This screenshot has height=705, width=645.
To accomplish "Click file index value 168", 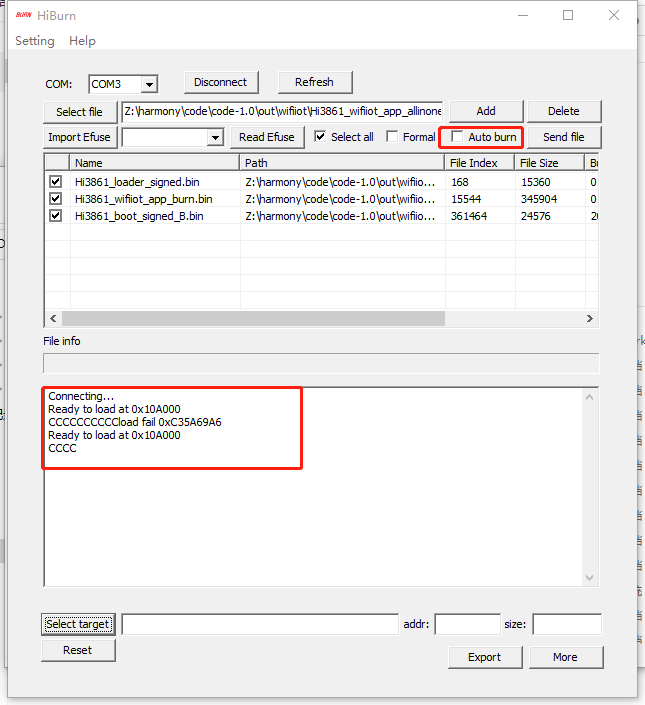I will (460, 182).
